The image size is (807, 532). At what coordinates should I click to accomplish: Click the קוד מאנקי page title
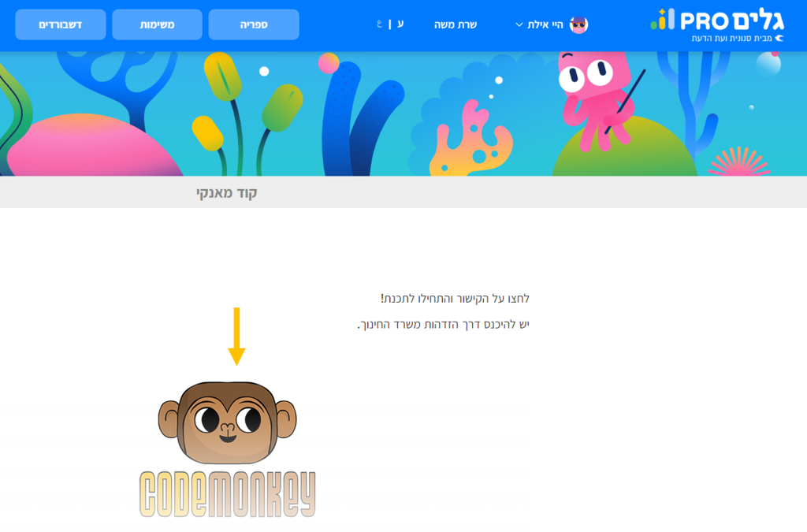tap(226, 193)
